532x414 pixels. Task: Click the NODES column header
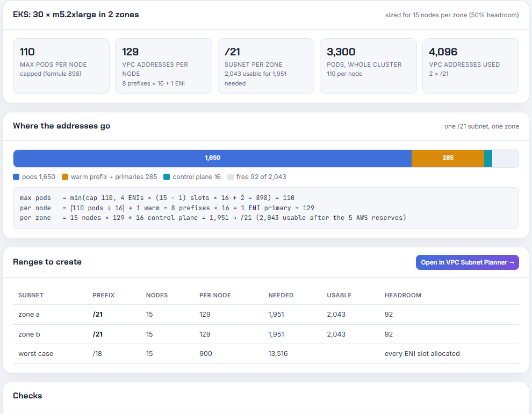pos(157,295)
